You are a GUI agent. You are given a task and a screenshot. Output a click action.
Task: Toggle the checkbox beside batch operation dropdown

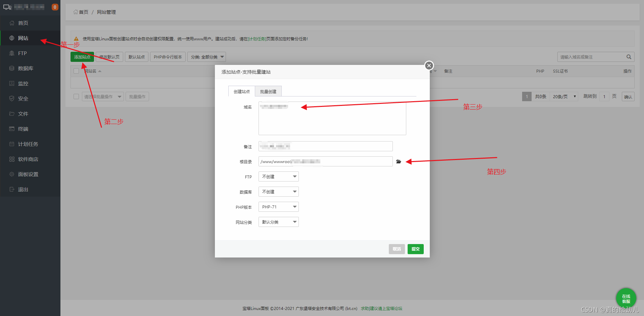76,96
